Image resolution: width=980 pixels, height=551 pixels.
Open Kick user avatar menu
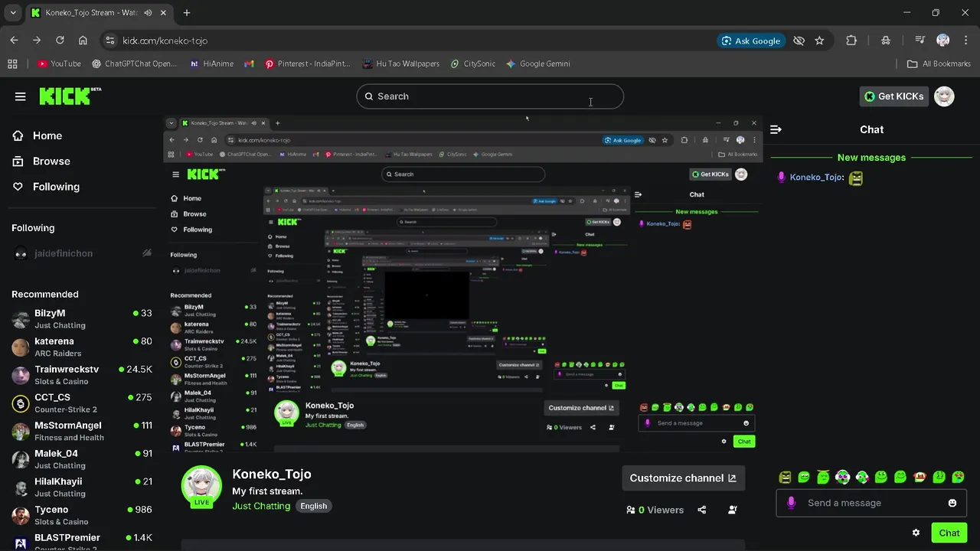click(x=945, y=96)
